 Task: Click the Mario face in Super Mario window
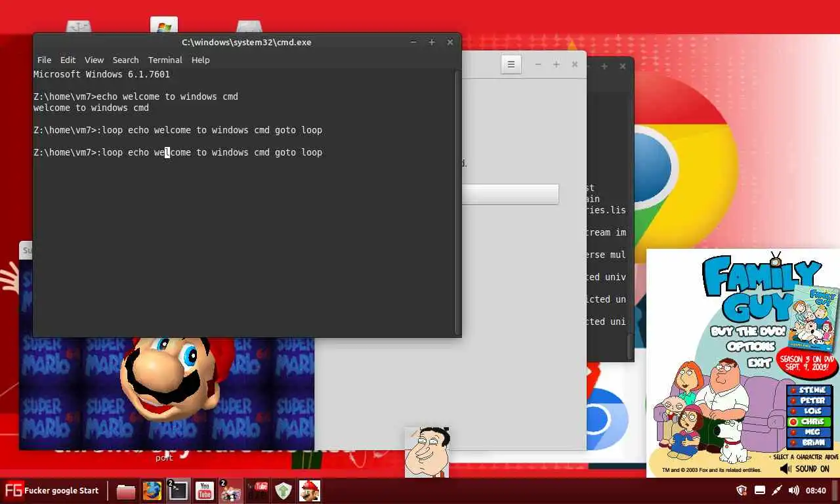pos(174,377)
